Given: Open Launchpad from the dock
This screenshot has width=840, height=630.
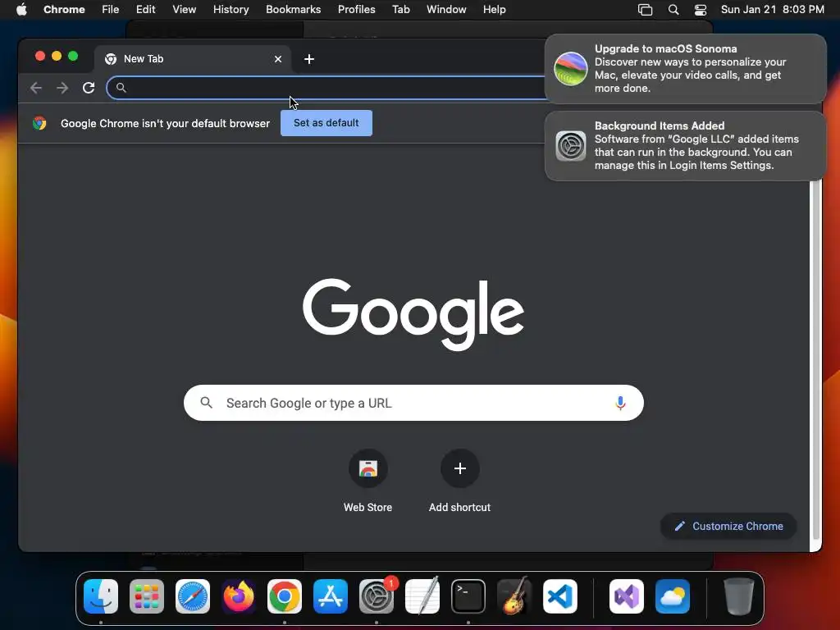Looking at the screenshot, I should tap(146, 596).
